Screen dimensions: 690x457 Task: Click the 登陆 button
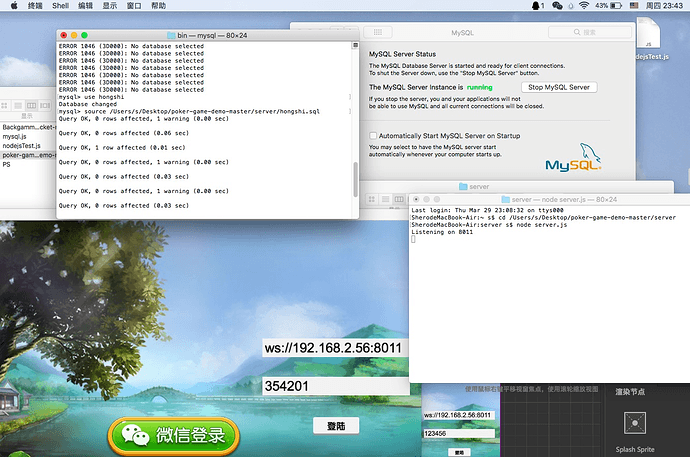click(336, 426)
